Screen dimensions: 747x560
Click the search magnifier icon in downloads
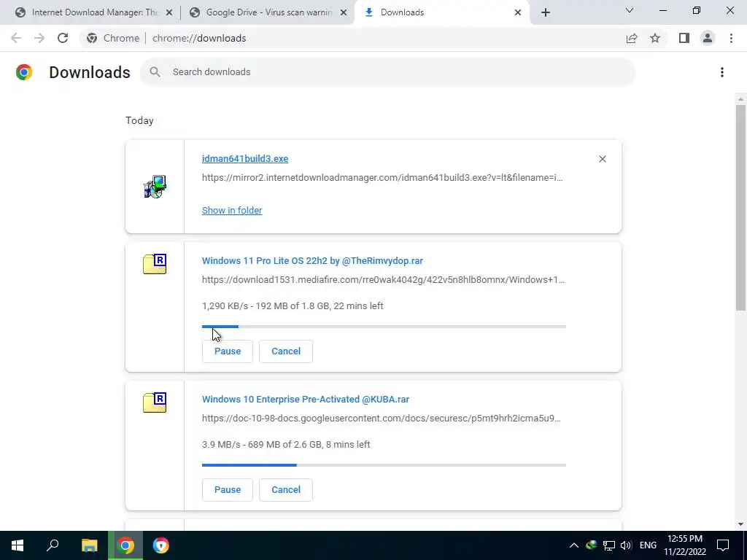155,72
